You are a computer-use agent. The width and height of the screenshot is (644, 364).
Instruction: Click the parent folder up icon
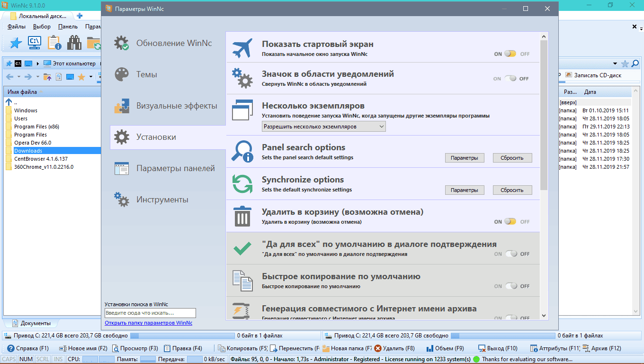(47, 77)
